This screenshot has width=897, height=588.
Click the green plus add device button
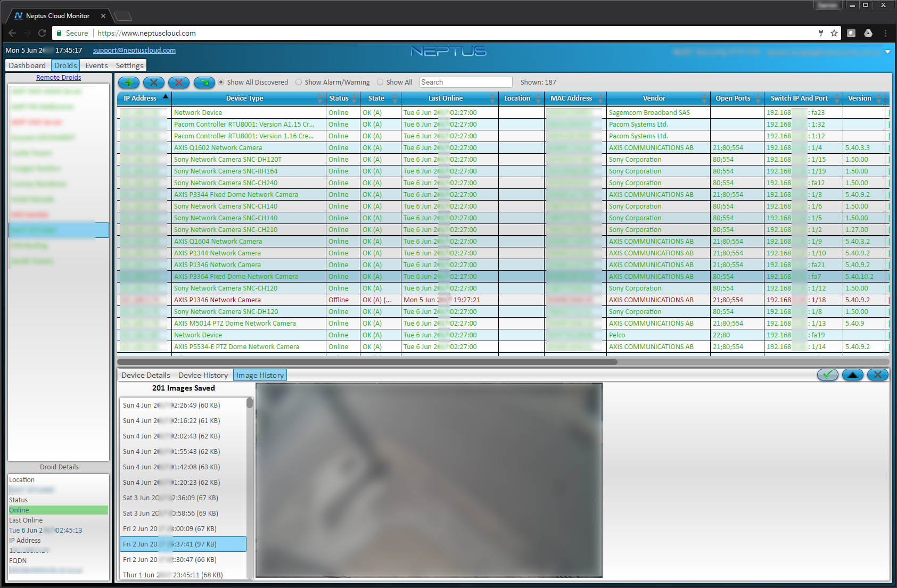128,82
